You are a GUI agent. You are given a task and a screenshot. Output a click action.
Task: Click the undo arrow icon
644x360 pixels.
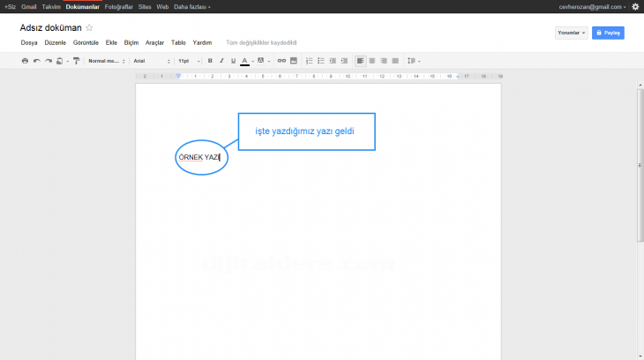point(36,61)
